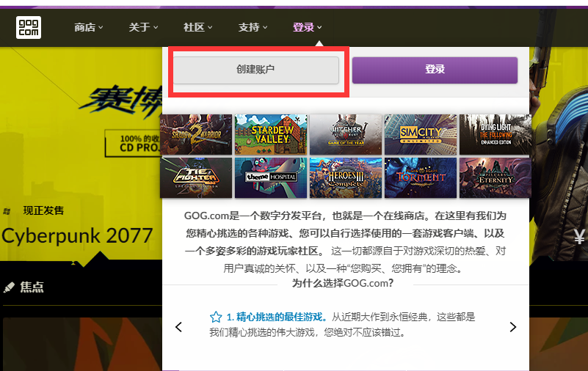The height and width of the screenshot is (371, 588).
Task: Open the 社区 community menu
Action: pyautogui.click(x=197, y=27)
